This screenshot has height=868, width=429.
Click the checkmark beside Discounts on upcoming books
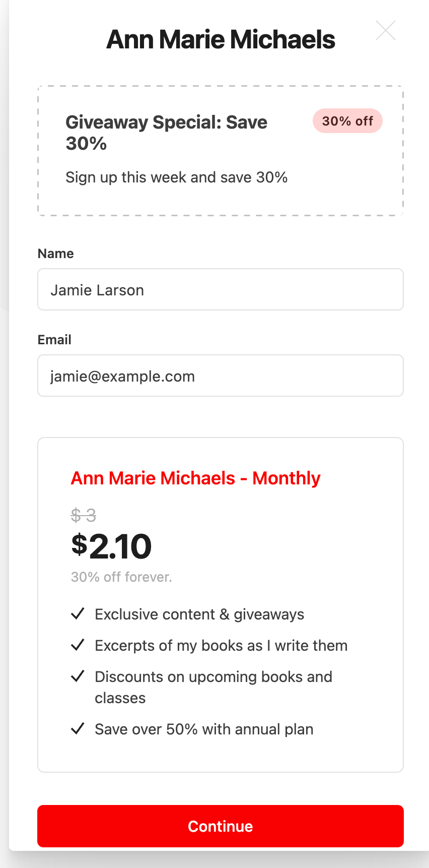[x=78, y=676]
